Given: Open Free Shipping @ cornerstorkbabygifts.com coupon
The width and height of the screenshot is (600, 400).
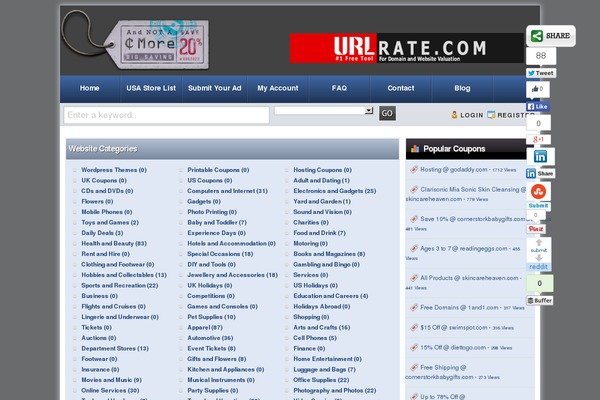Looking at the screenshot, I should coord(439,372).
